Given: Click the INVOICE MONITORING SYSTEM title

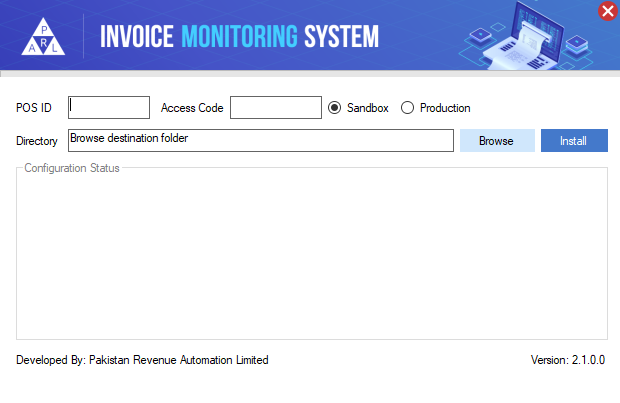Looking at the screenshot, I should click(239, 36).
